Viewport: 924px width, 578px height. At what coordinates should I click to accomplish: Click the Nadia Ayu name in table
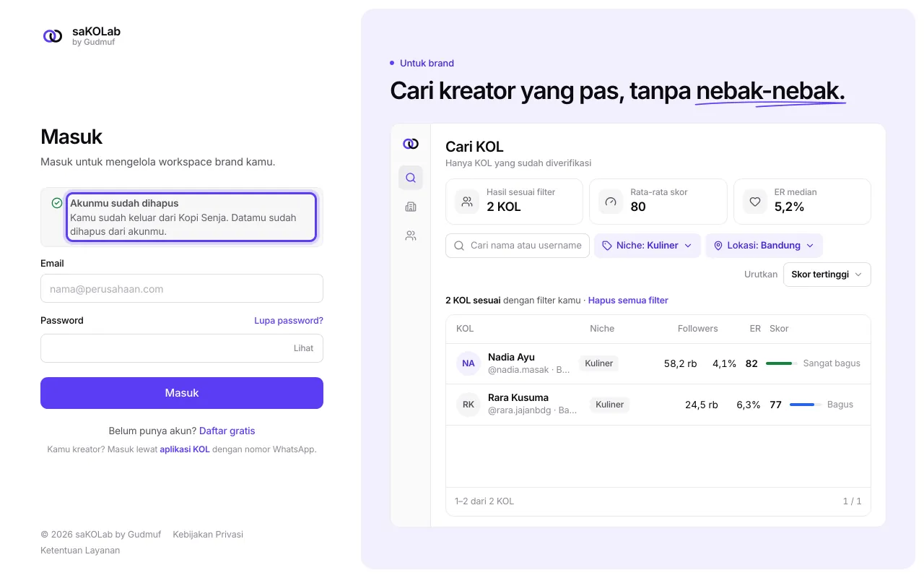(x=511, y=357)
